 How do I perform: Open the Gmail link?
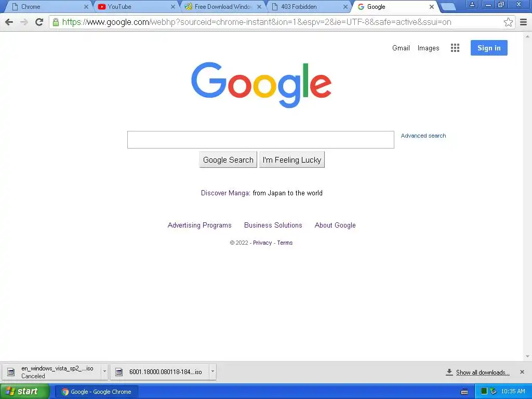pos(401,48)
